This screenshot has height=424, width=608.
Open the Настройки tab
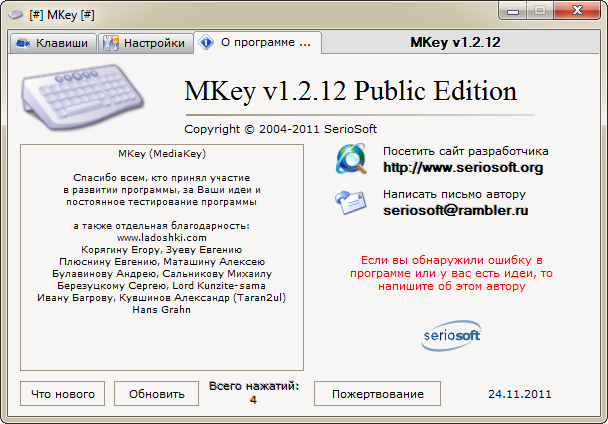point(145,43)
